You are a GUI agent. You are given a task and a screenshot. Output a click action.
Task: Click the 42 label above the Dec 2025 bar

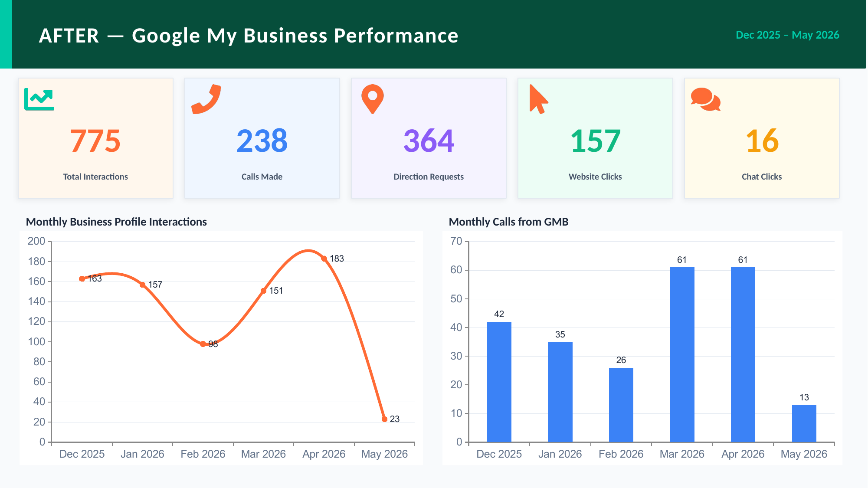pos(499,314)
